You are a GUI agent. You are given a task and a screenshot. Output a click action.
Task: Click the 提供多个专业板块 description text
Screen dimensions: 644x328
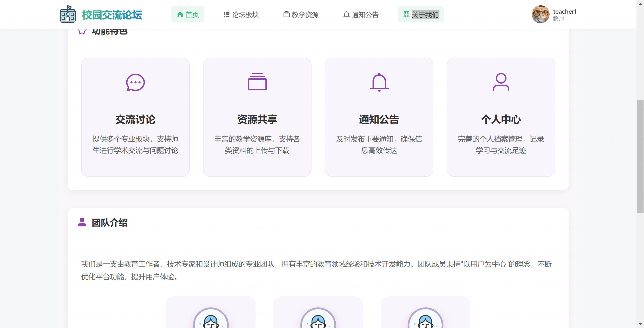coord(135,145)
